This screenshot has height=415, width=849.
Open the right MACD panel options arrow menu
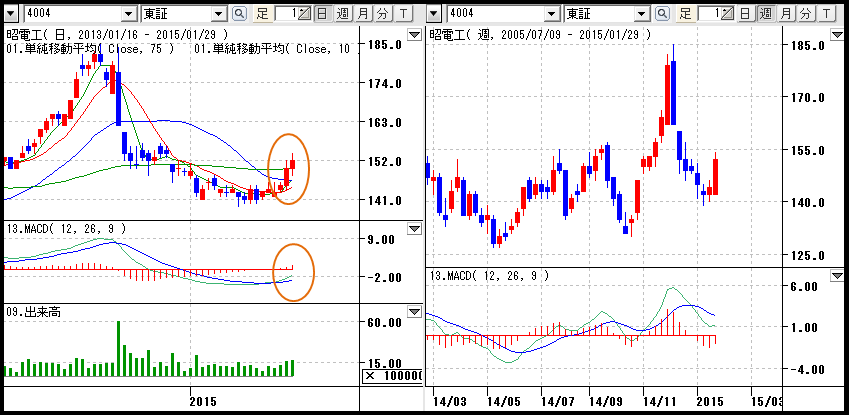pyautogui.click(x=837, y=275)
